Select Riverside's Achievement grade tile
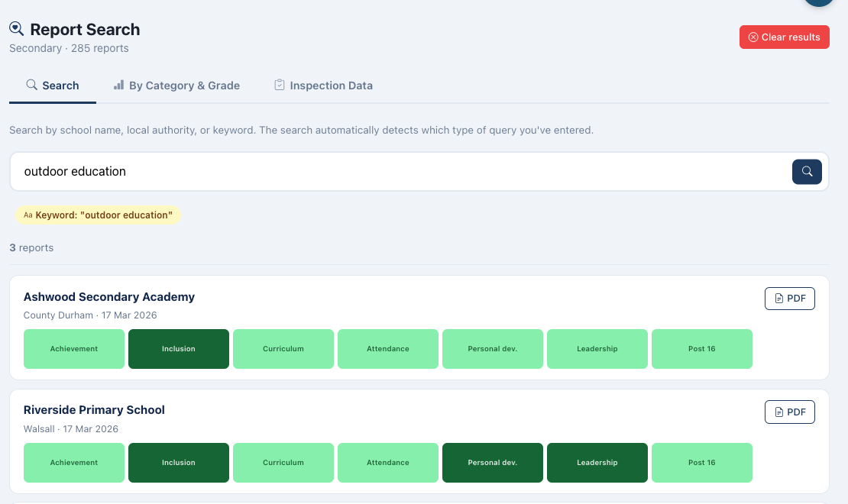 pyautogui.click(x=74, y=462)
